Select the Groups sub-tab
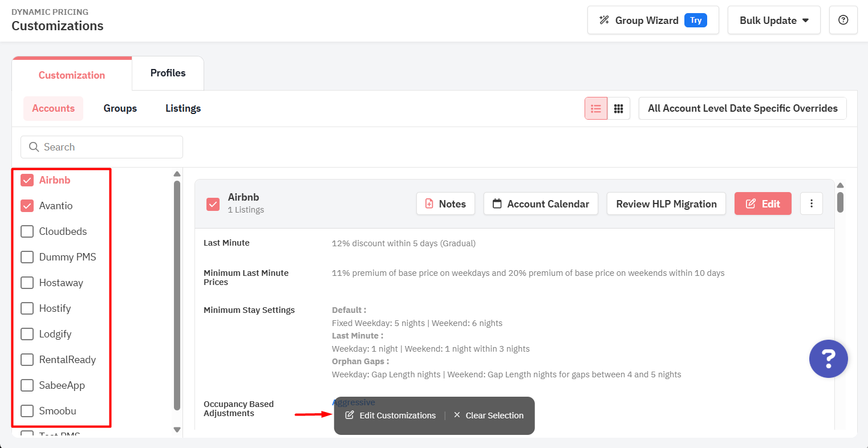The height and width of the screenshot is (448, 868). point(120,108)
